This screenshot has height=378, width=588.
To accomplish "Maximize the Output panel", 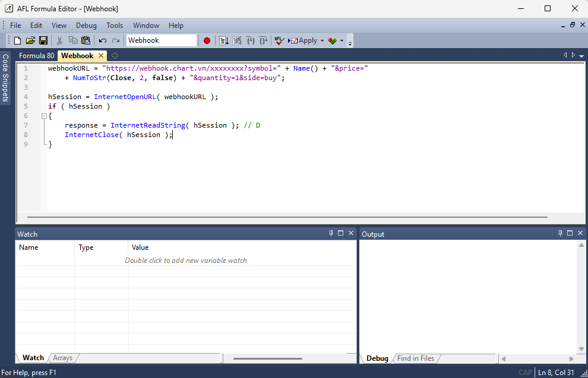I will (x=570, y=233).
